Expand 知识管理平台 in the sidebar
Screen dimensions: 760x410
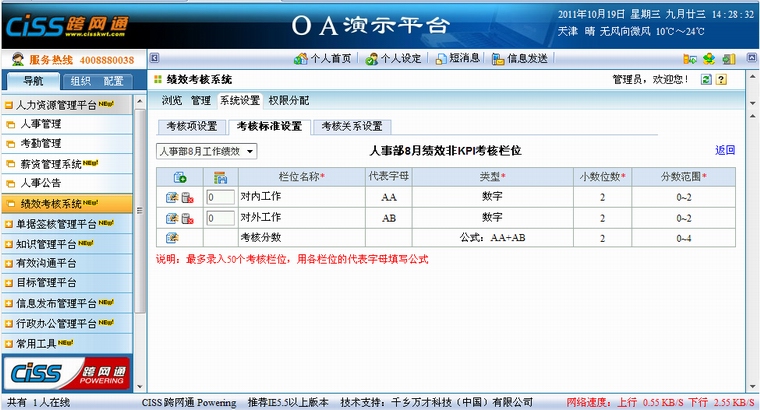pos(55,243)
